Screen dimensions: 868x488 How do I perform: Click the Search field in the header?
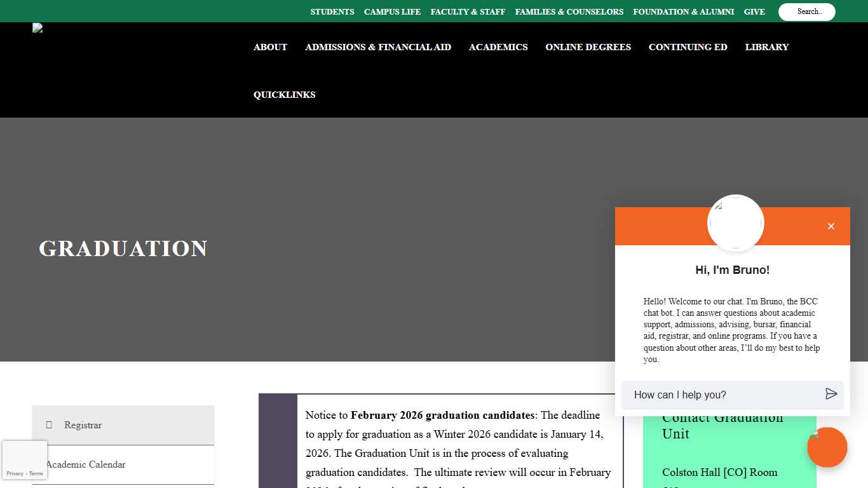[806, 11]
